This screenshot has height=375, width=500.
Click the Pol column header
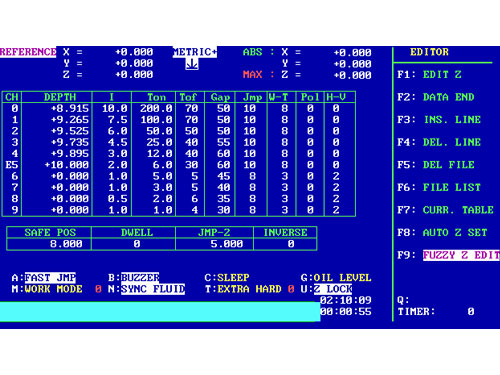click(310, 97)
